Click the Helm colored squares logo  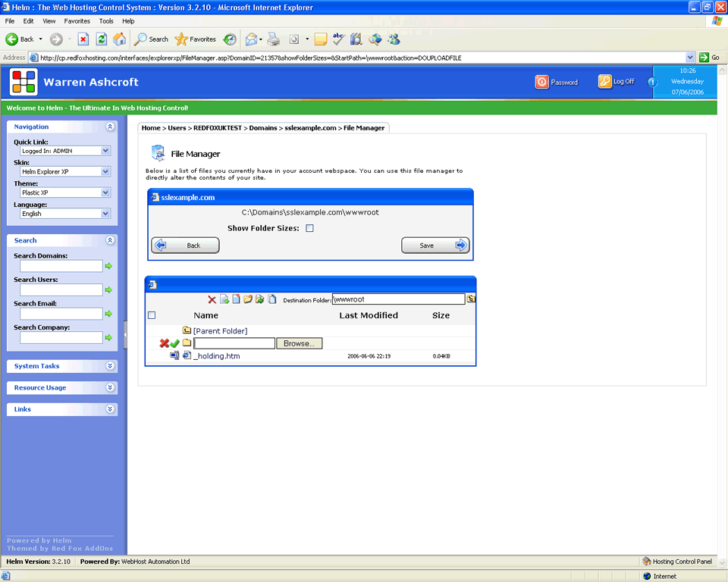point(24,82)
